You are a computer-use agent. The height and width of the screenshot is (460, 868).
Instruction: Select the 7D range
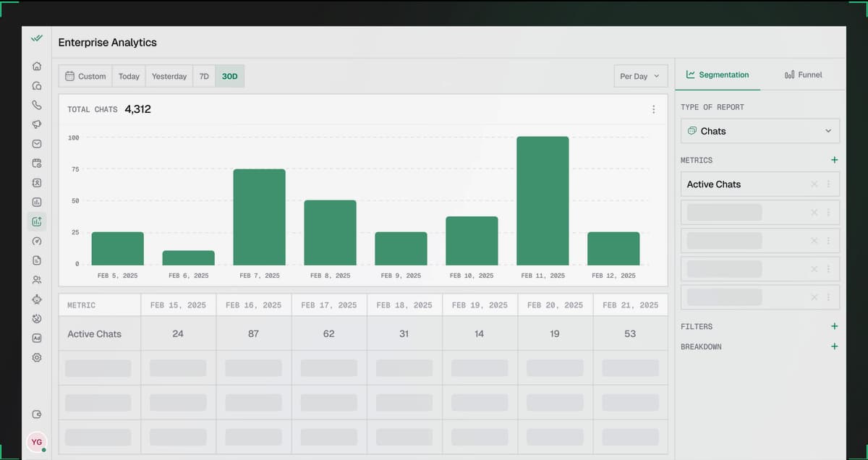[x=204, y=76]
